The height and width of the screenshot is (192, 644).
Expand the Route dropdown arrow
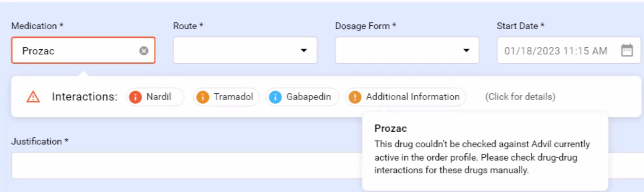[304, 51]
